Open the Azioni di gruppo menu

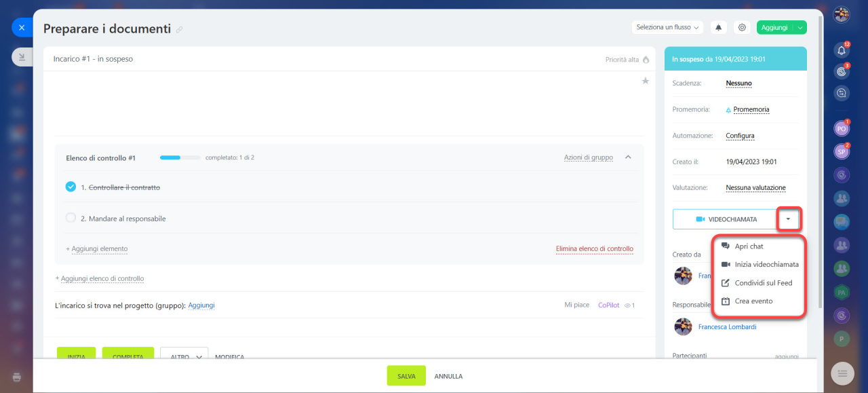click(x=588, y=157)
